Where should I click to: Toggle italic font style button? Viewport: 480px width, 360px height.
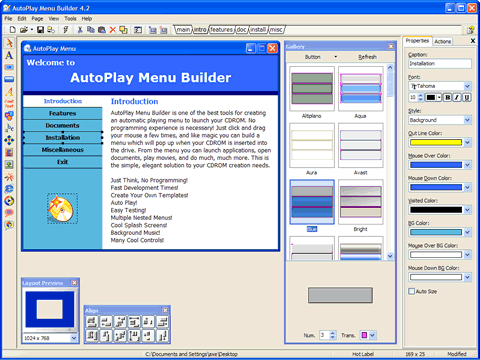457,97
